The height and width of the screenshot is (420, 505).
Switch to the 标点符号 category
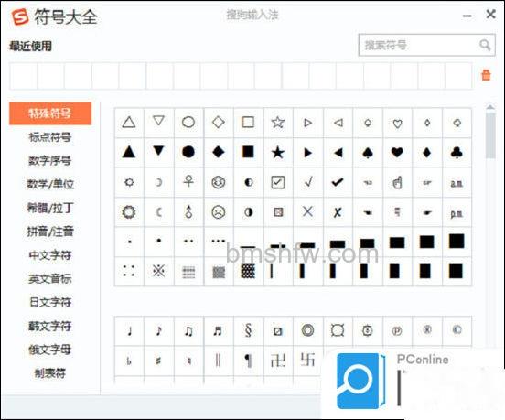coord(50,137)
